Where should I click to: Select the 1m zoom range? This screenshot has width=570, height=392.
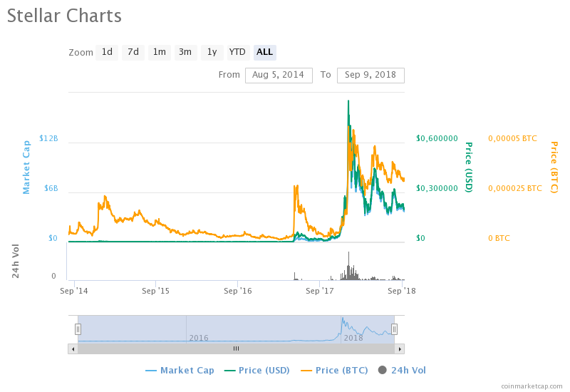159,52
